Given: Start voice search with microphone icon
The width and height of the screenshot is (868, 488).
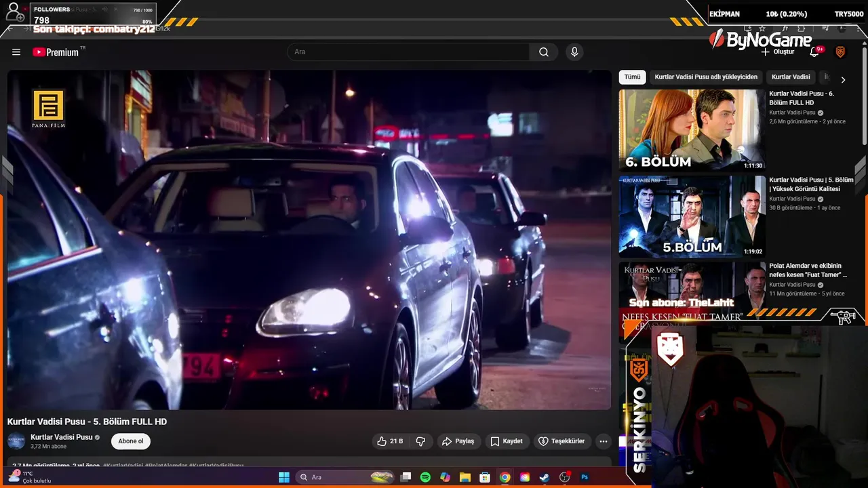Looking at the screenshot, I should pos(574,52).
